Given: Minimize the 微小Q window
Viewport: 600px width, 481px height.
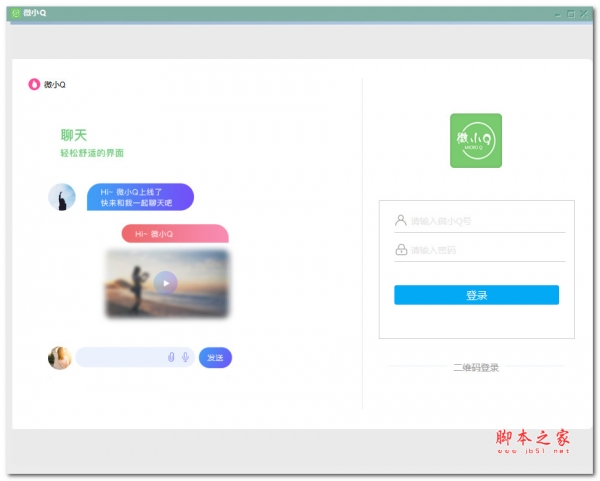Looking at the screenshot, I should tap(558, 15).
